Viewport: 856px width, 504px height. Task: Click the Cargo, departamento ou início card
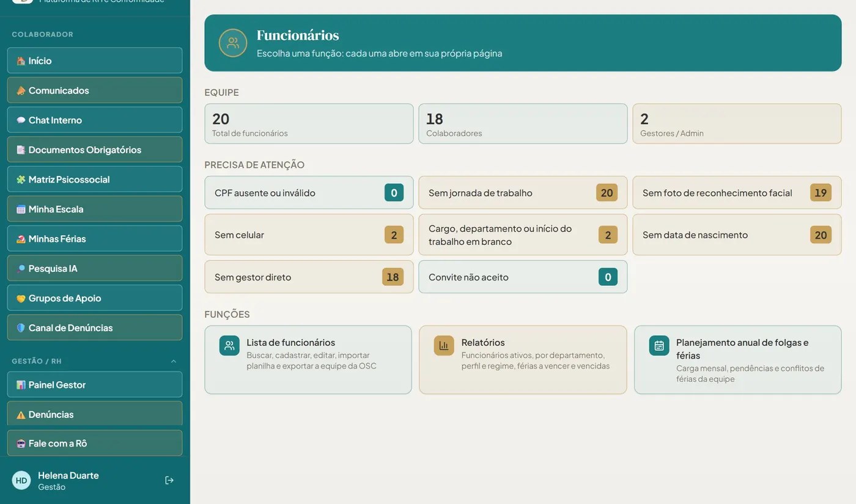tap(523, 235)
